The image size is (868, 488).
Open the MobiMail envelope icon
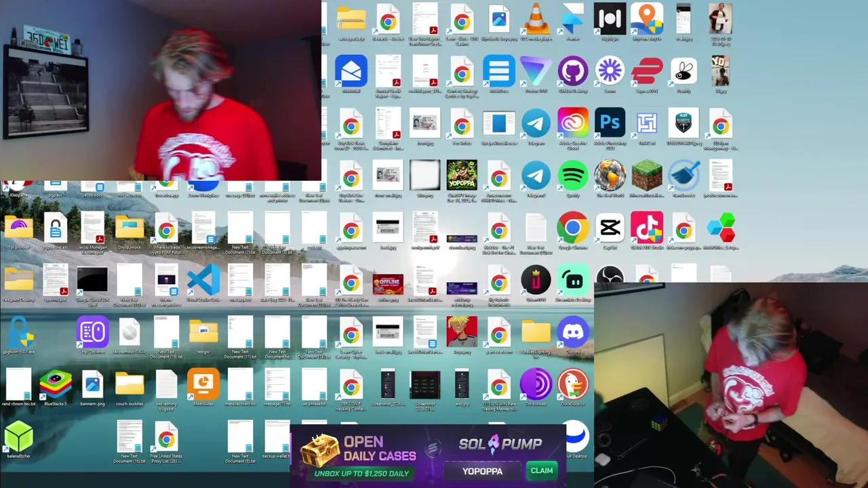[351, 71]
